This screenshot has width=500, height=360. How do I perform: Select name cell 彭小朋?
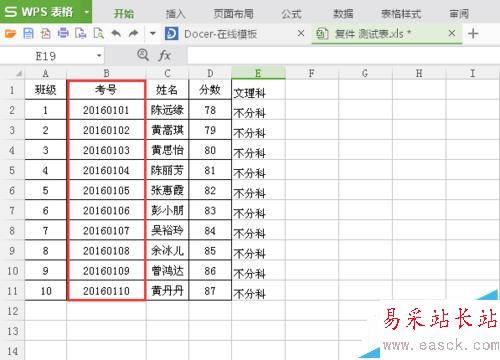click(x=167, y=210)
